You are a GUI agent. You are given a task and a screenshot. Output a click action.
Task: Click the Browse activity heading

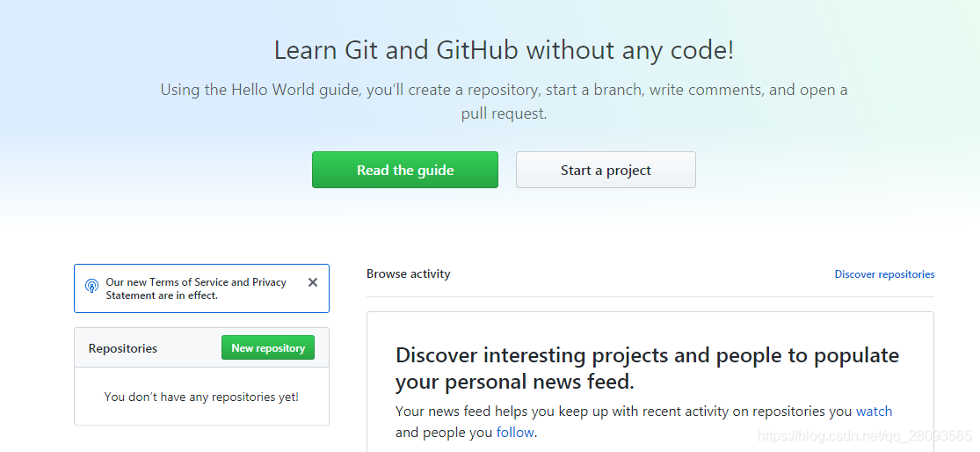point(408,273)
